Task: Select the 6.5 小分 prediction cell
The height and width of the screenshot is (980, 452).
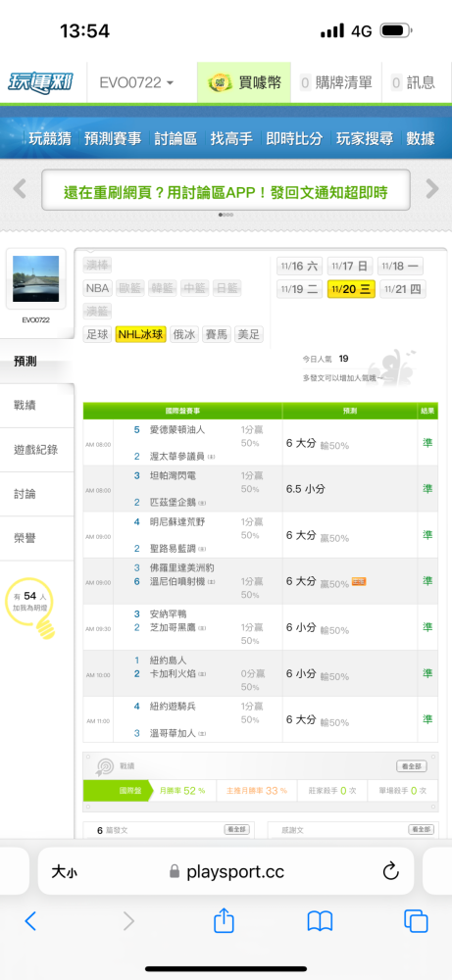Action: pos(350,489)
